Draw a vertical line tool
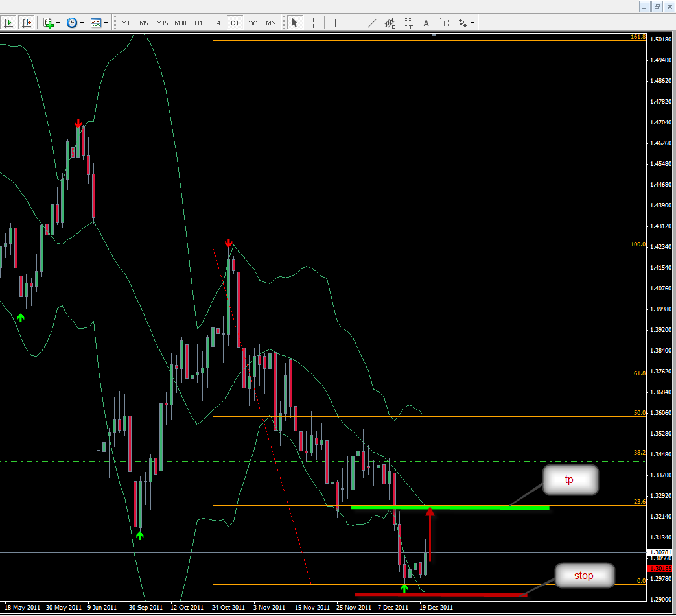This screenshot has width=676, height=616. tap(335, 23)
